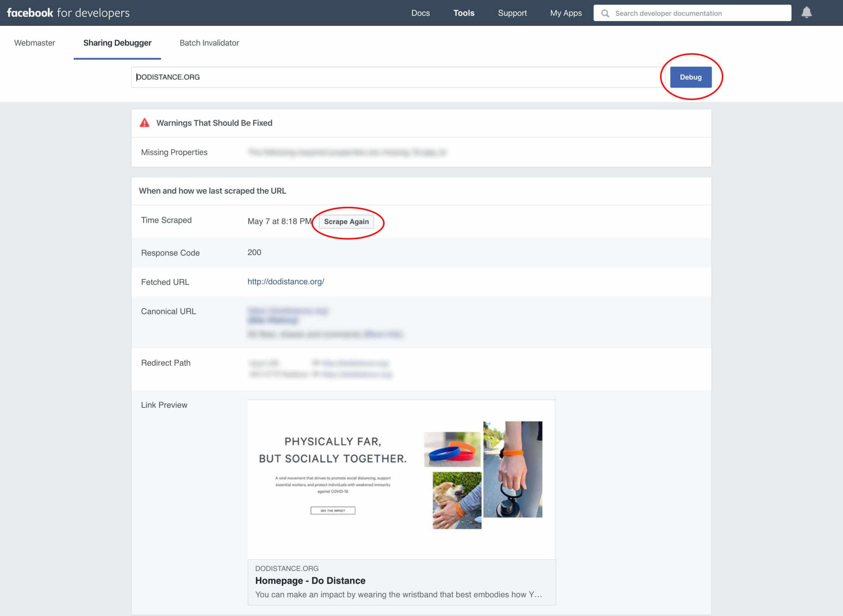Open the Tools dropdown menu
The height and width of the screenshot is (616, 843).
464,13
